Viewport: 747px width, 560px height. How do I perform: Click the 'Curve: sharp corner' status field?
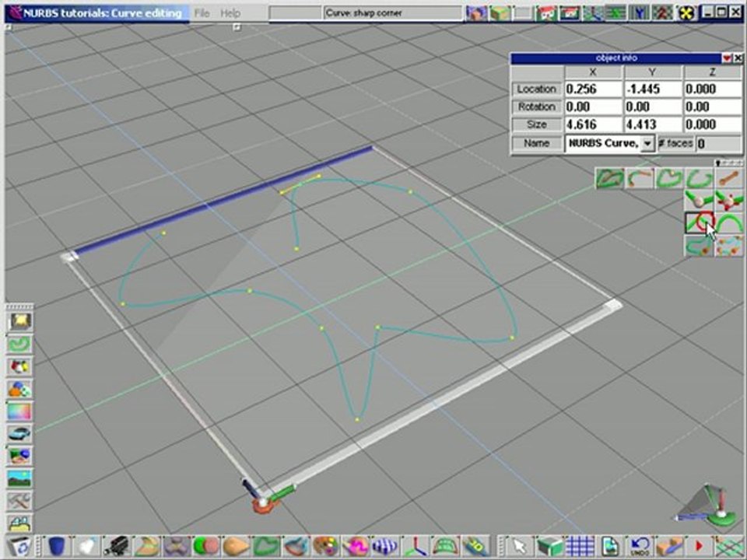click(392, 13)
